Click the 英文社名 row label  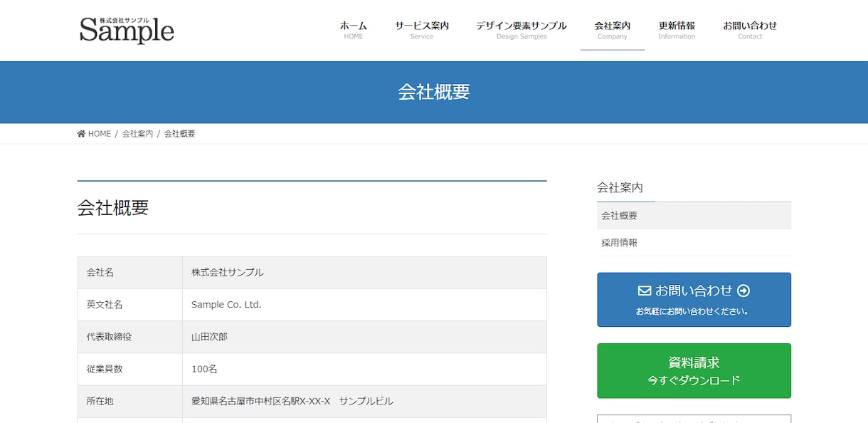pos(130,305)
